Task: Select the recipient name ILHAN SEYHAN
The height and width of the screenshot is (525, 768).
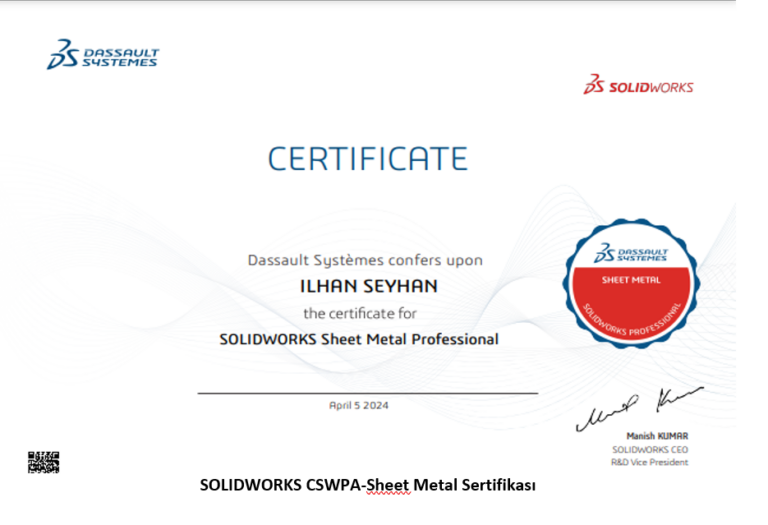Action: tap(368, 286)
